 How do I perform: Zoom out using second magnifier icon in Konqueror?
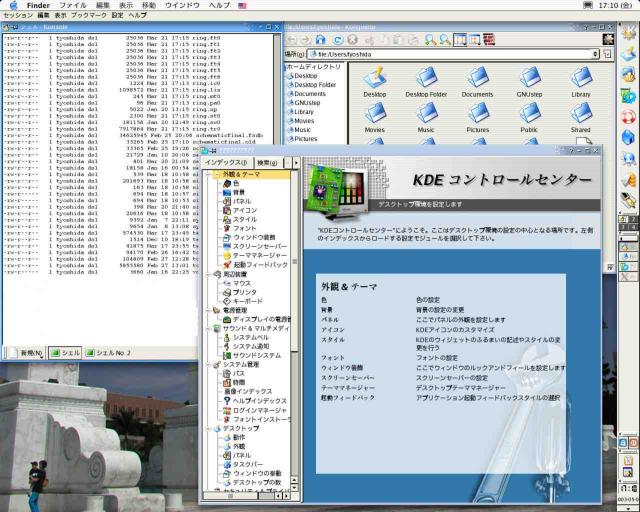[445, 40]
